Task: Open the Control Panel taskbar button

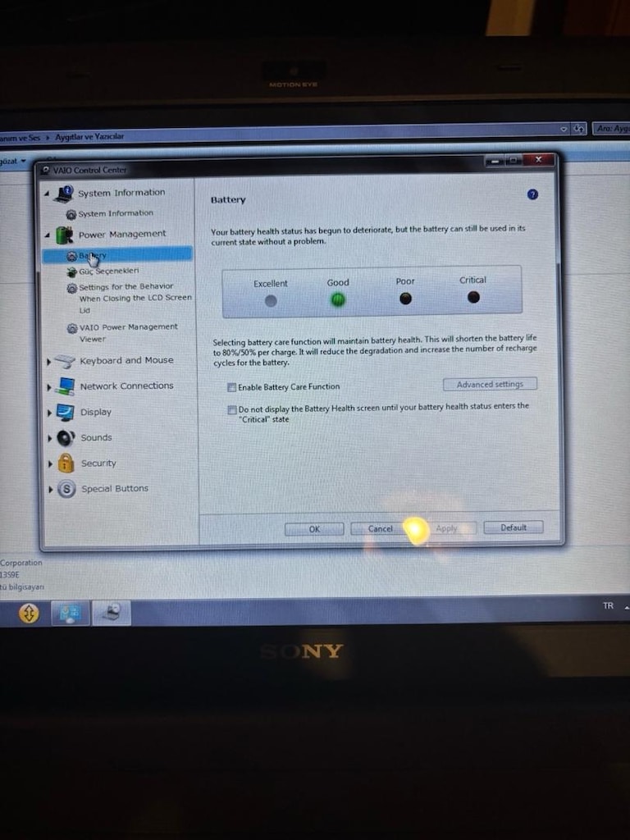Action: pos(71,612)
